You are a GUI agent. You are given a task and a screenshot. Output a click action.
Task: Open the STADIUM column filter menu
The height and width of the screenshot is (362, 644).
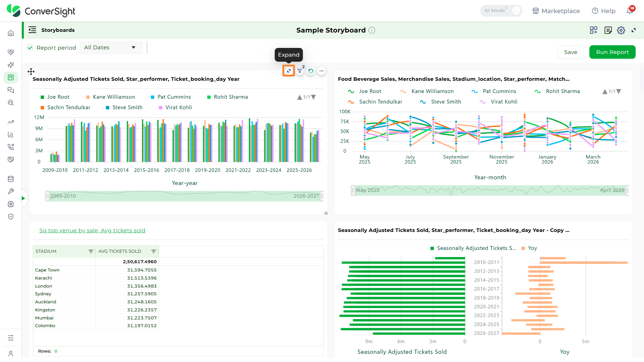coord(91,251)
